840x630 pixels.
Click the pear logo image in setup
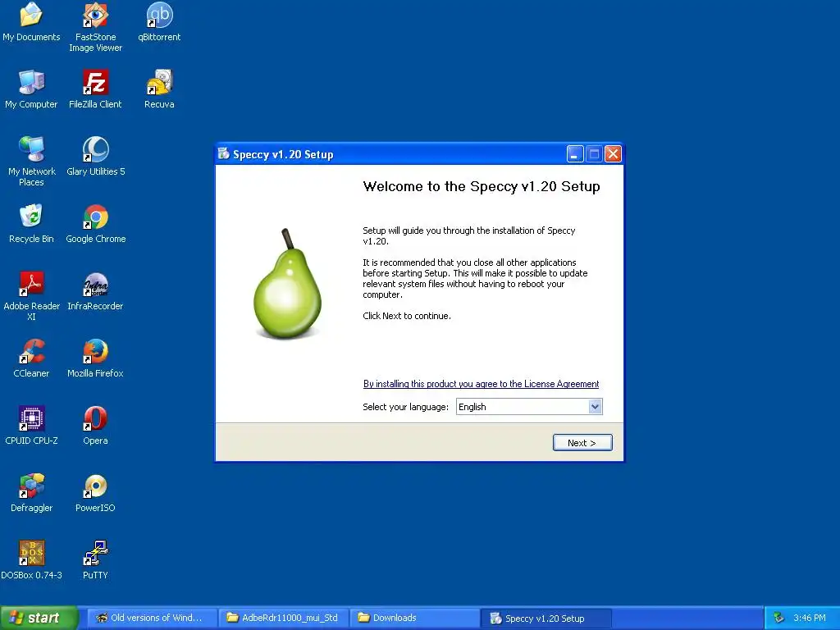(287, 283)
